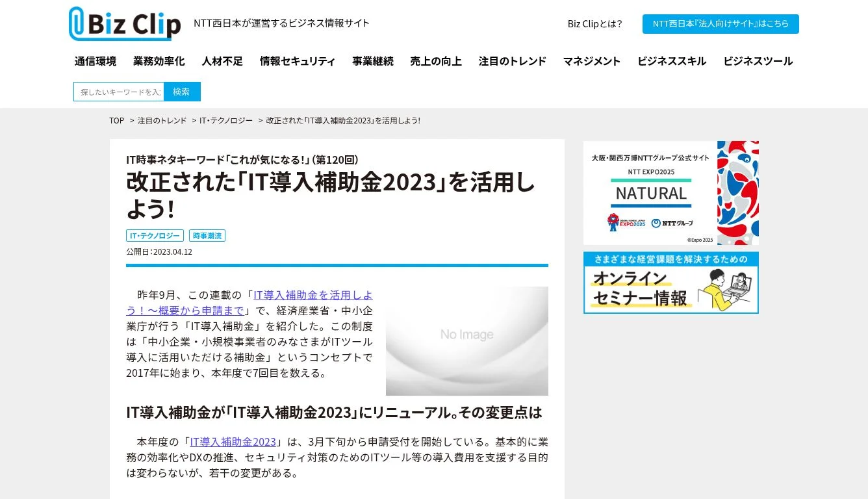The image size is (868, 499).
Task: Click the 検索 search button
Action: 182,92
